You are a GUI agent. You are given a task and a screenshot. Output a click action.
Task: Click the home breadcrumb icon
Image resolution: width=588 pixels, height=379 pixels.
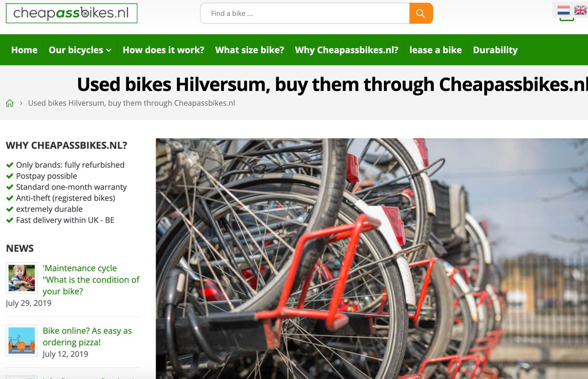pos(10,103)
